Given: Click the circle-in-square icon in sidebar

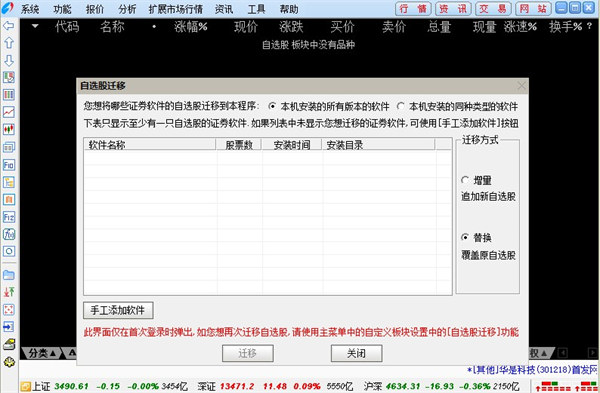Looking at the screenshot, I should pyautogui.click(x=9, y=251).
